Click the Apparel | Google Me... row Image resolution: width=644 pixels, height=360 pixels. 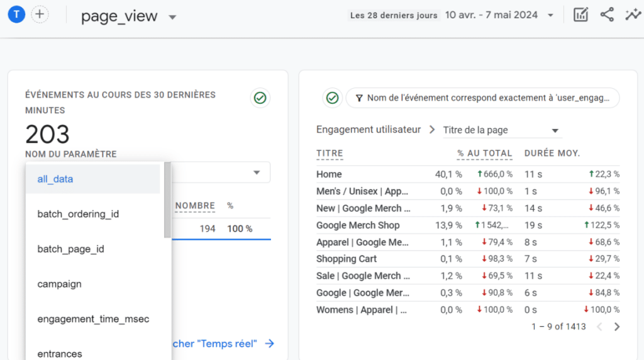point(362,242)
